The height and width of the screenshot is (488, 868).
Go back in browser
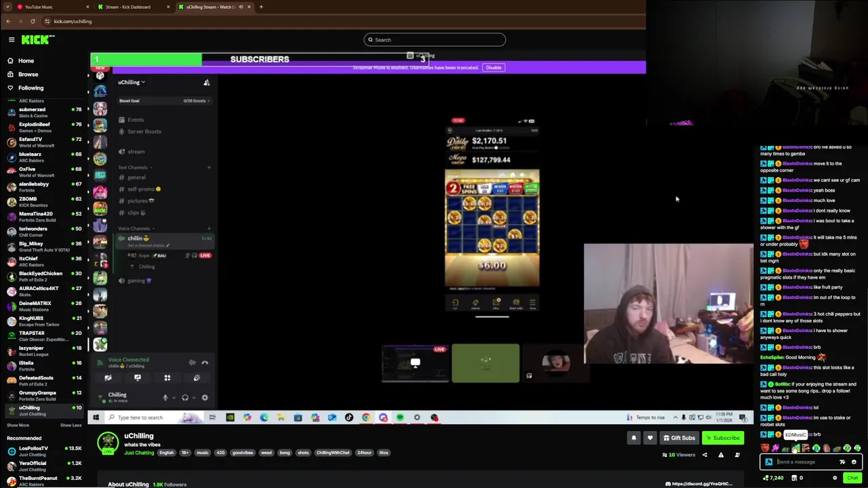tap(8, 21)
